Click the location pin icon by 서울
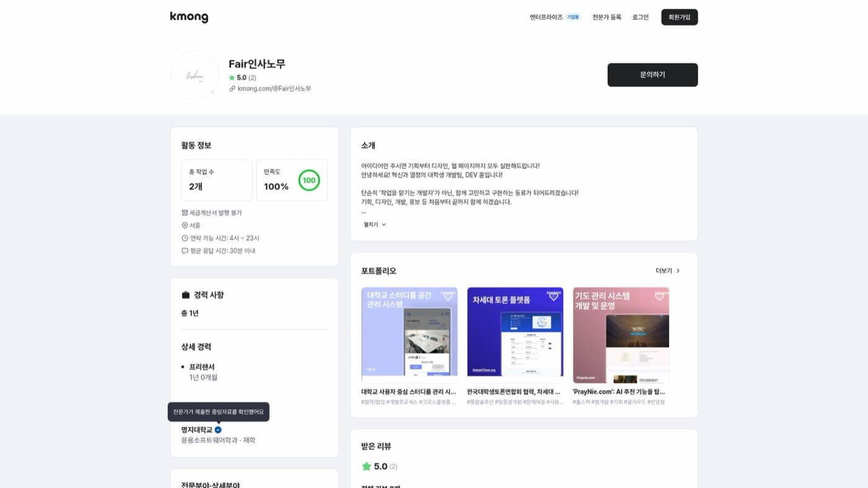 click(x=185, y=226)
